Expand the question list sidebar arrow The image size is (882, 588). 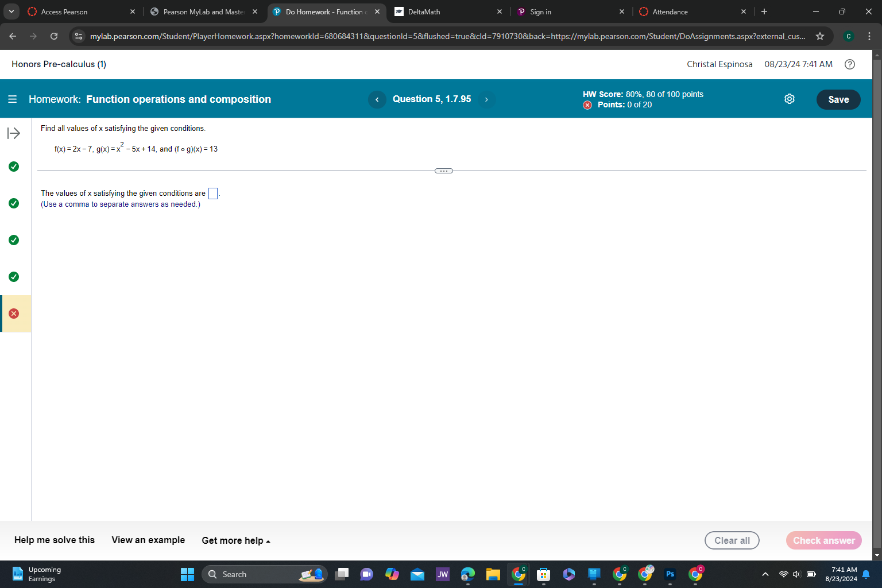(x=14, y=133)
